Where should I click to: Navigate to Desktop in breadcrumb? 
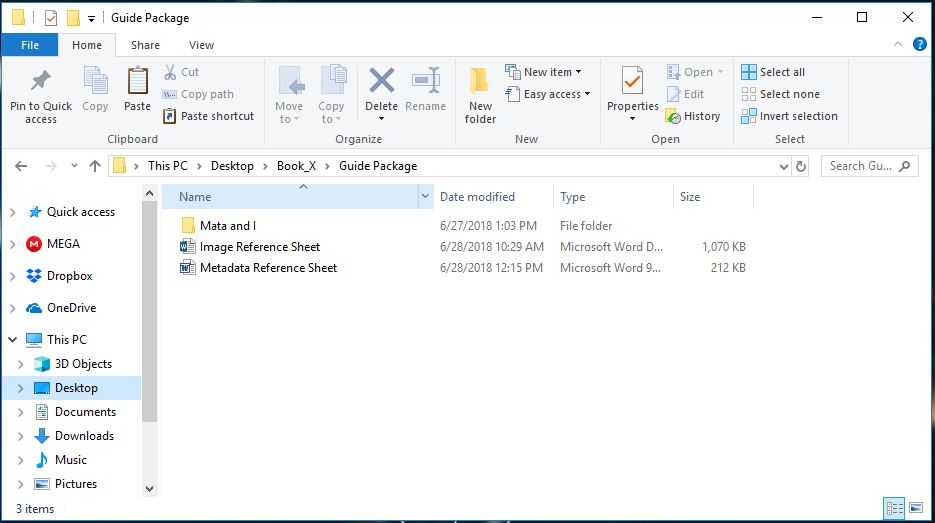point(232,166)
